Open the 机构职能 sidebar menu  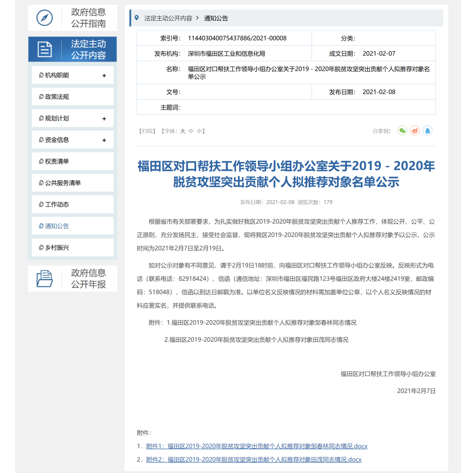pos(73,75)
